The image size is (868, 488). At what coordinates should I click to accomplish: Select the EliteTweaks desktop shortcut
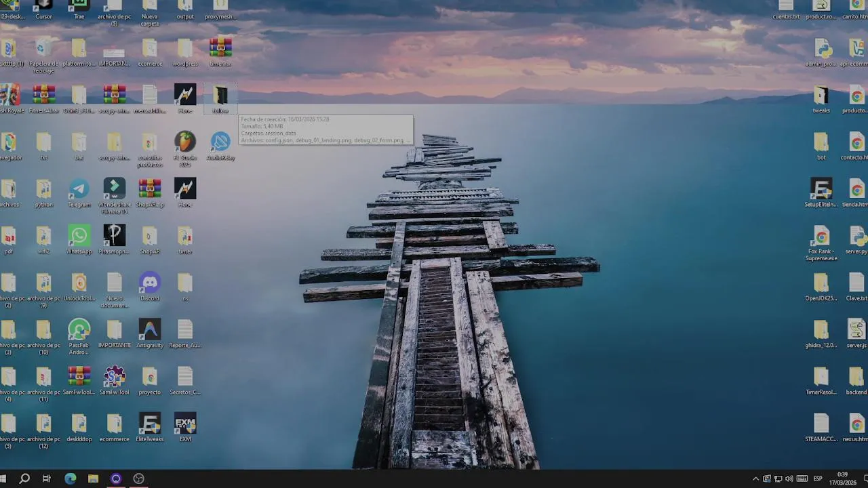point(149,427)
